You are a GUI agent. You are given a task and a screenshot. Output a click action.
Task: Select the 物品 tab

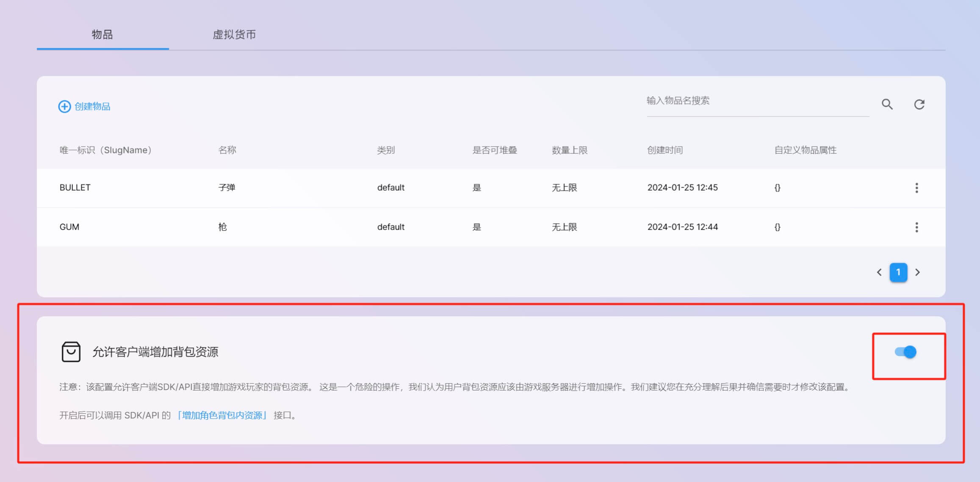[x=102, y=34]
